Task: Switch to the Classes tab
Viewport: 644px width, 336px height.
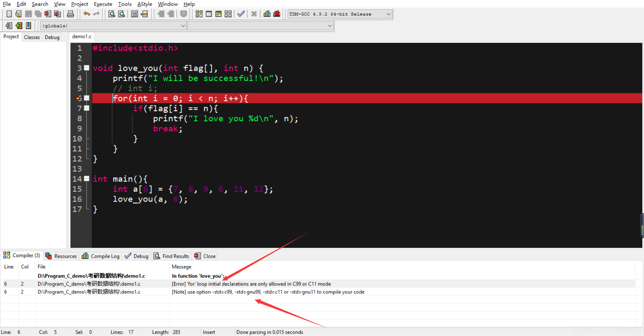Action: click(x=32, y=37)
